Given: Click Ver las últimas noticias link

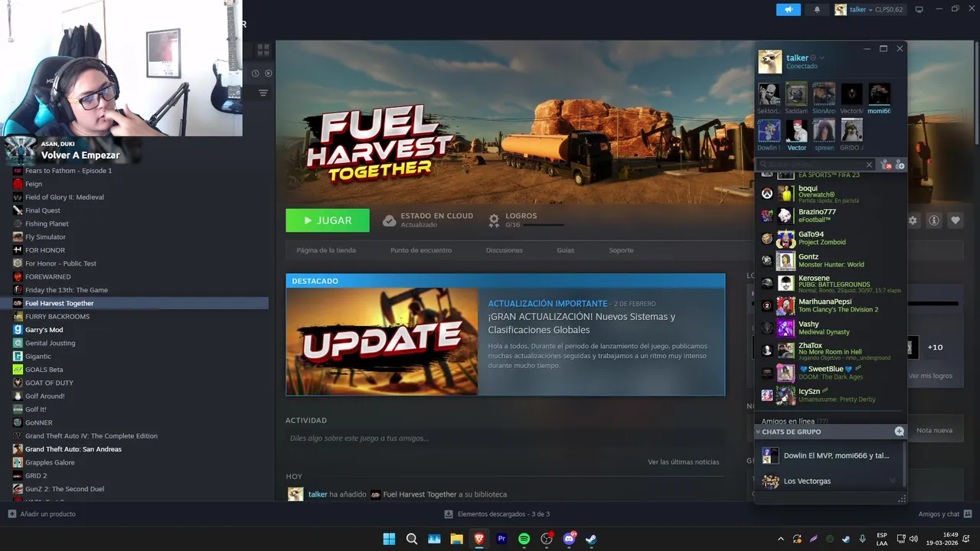Looking at the screenshot, I should click(x=684, y=462).
